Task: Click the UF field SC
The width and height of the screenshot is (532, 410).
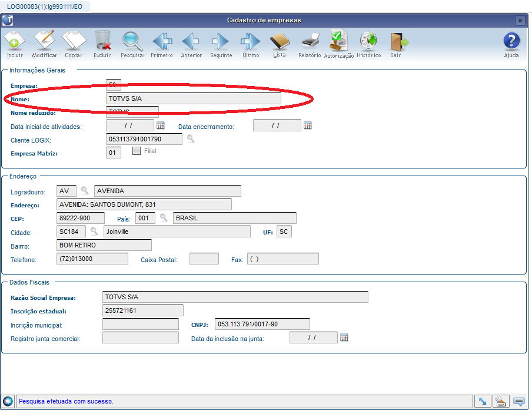Action: [x=284, y=232]
